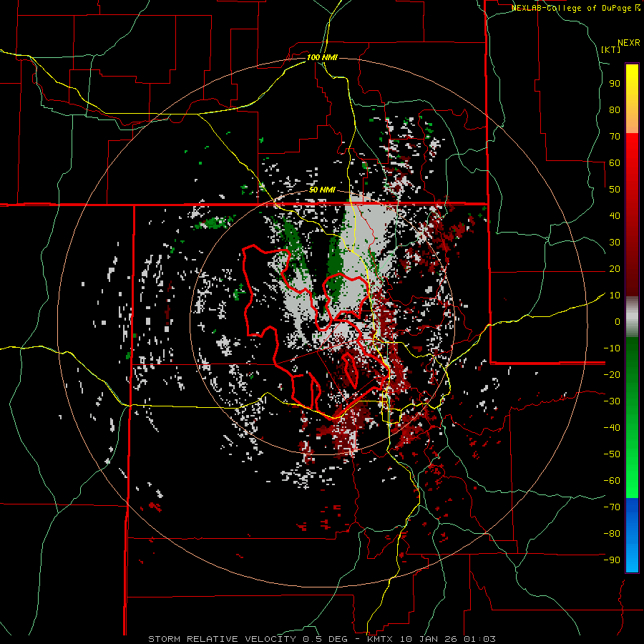Select the positive 10 scale value
This screenshot has height=644, width=644.
tap(615, 296)
